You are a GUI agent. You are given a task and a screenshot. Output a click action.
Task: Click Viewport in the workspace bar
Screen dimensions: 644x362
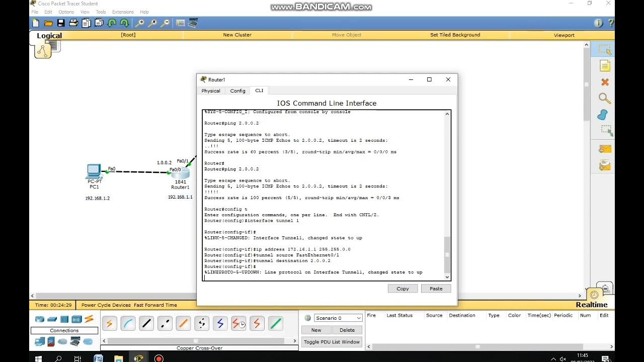[x=564, y=35]
